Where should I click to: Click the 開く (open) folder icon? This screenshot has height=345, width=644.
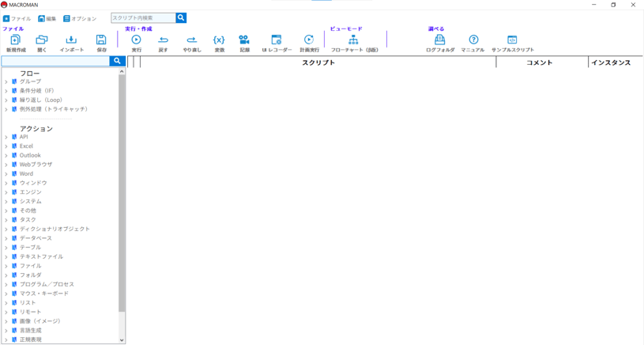(x=41, y=40)
